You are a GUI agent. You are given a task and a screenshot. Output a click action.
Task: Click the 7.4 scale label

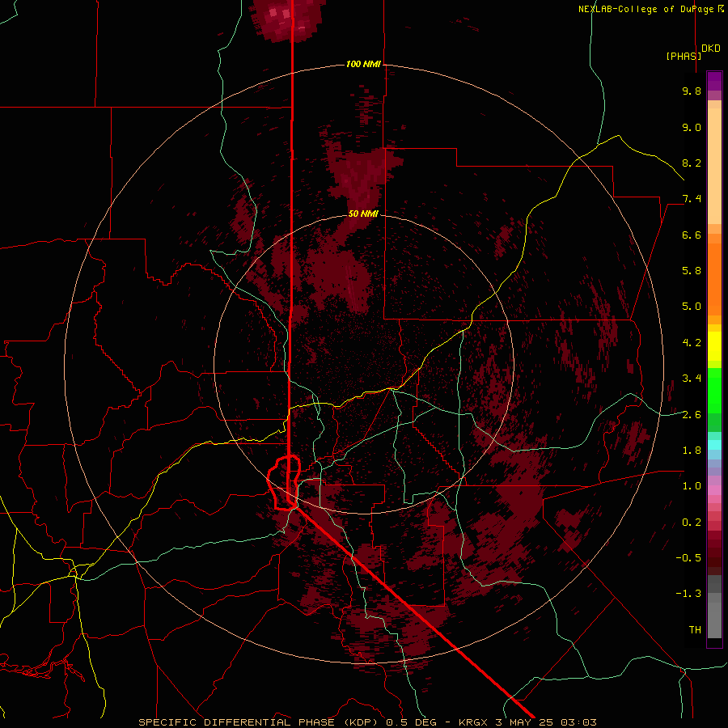(692, 199)
